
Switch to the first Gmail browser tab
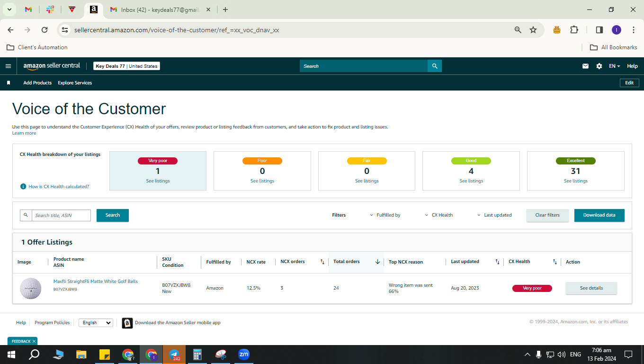[28, 9]
